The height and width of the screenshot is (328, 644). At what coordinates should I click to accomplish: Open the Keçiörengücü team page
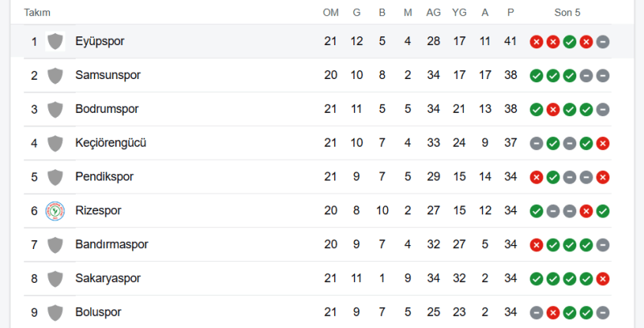coord(110,143)
